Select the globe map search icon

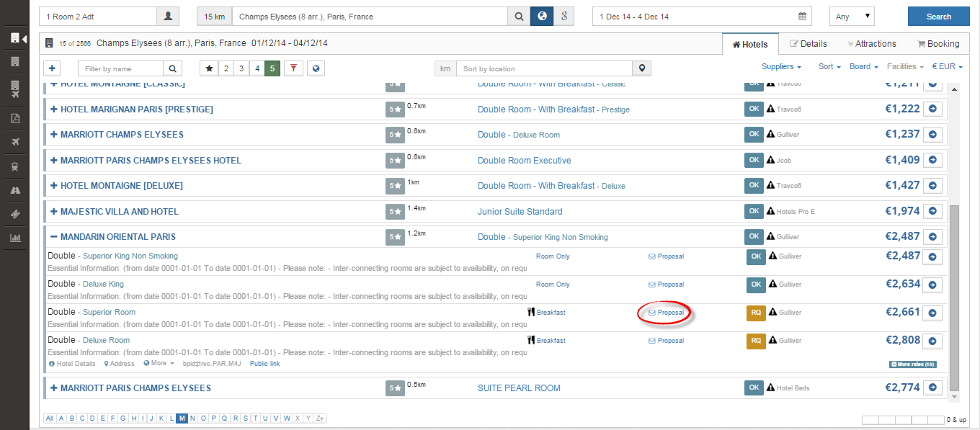coord(541,16)
